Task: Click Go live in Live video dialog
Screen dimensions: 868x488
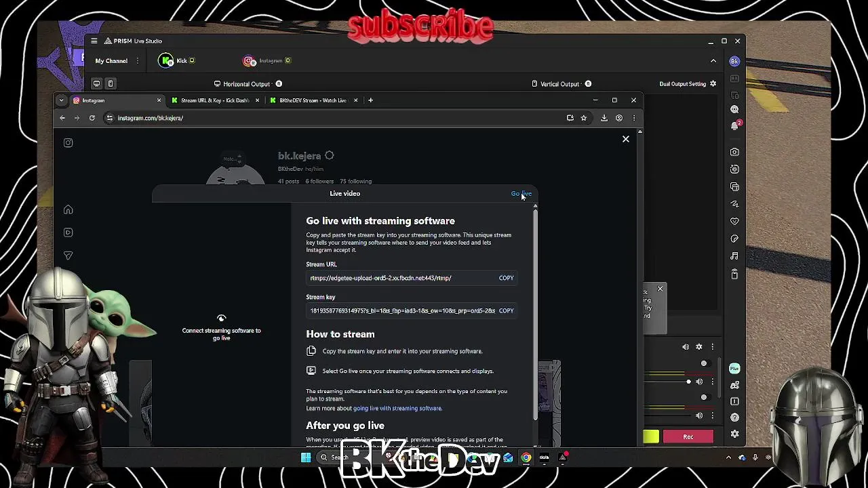Action: point(521,193)
